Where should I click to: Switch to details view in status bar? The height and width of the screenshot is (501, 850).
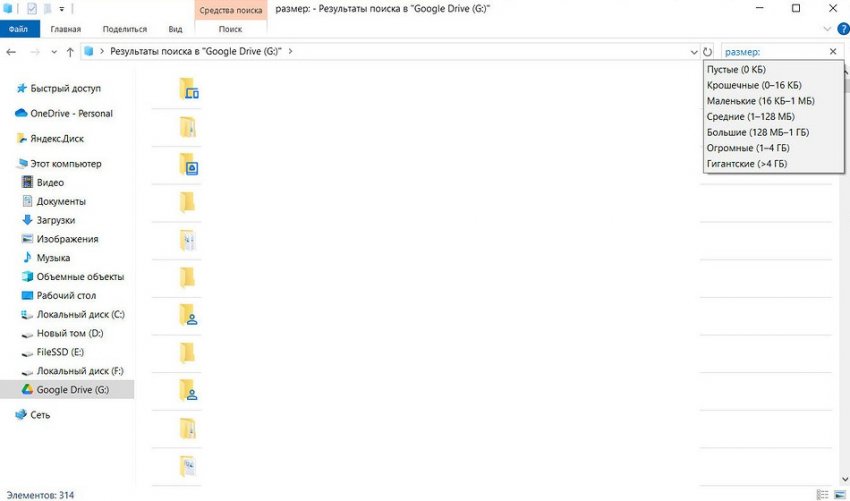point(822,494)
